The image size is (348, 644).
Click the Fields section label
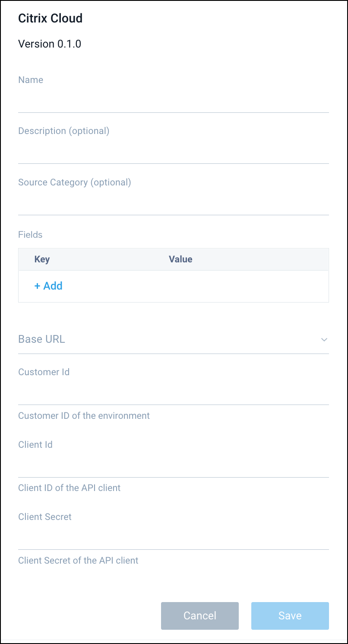tap(30, 234)
